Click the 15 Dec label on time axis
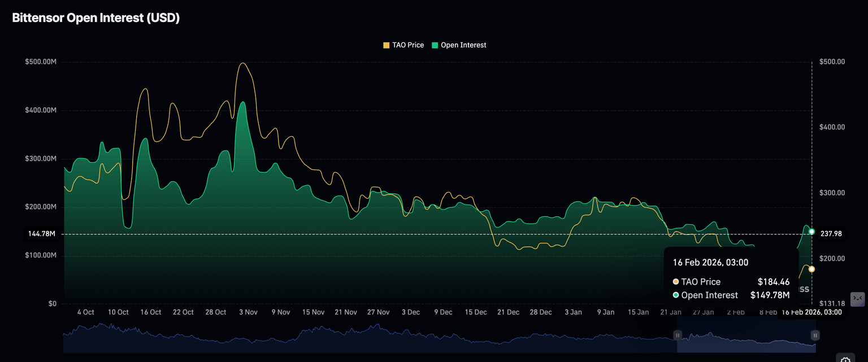The image size is (868, 362). (x=476, y=312)
